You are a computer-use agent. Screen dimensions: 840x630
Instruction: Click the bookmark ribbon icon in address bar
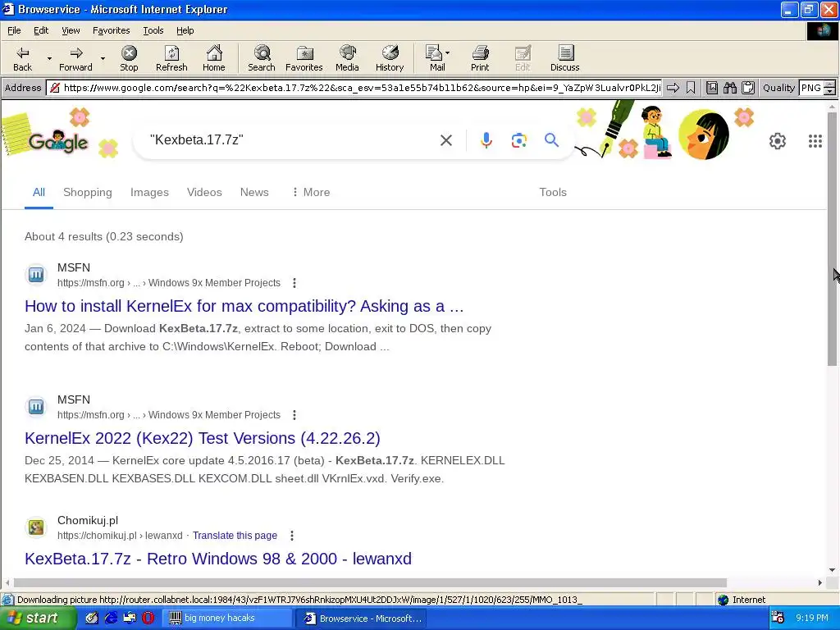691,88
